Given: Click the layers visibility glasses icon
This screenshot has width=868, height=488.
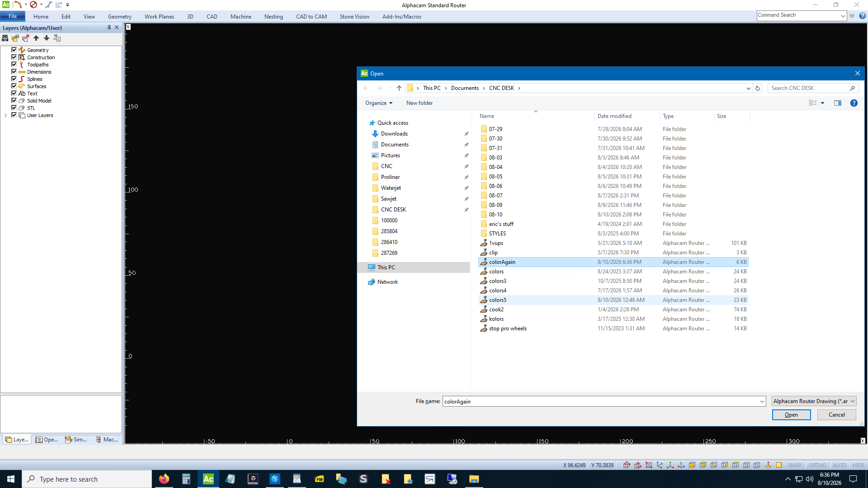Looking at the screenshot, I should (15, 38).
